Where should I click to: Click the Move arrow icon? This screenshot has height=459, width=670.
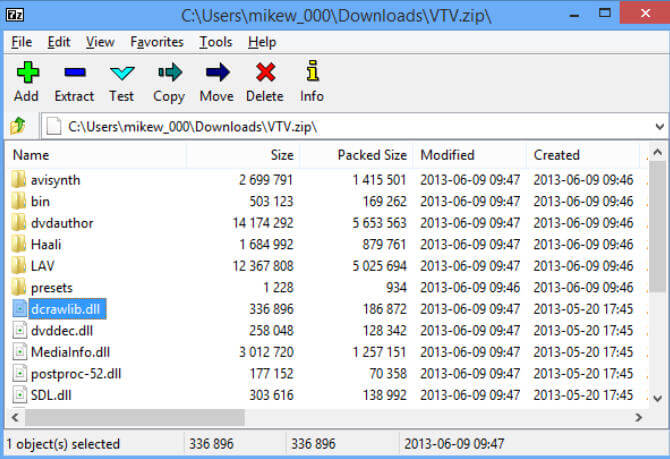[216, 73]
